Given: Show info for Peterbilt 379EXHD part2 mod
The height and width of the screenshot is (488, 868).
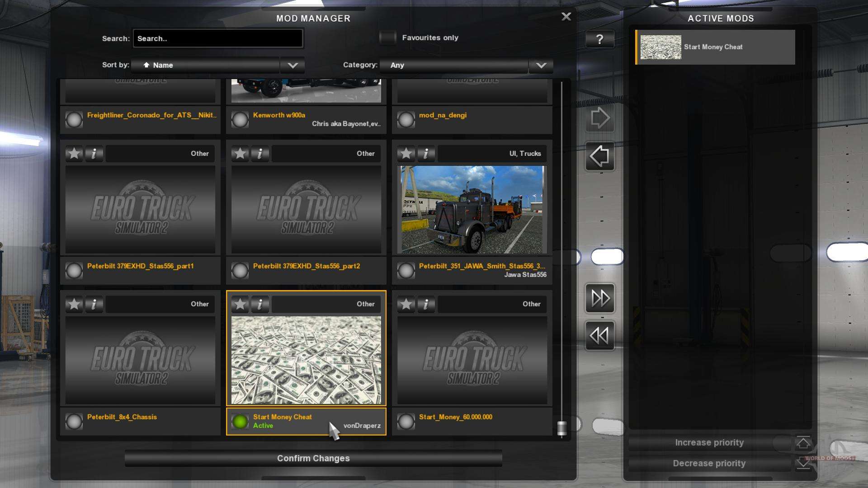Looking at the screenshot, I should (x=260, y=154).
